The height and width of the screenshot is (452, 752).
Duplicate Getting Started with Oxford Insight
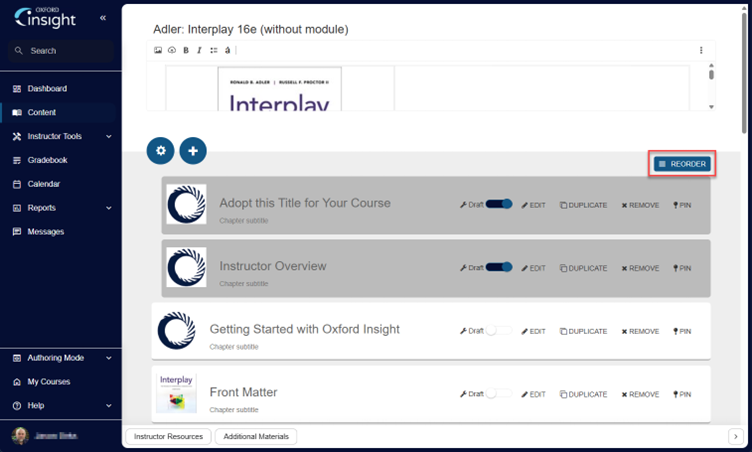(583, 331)
